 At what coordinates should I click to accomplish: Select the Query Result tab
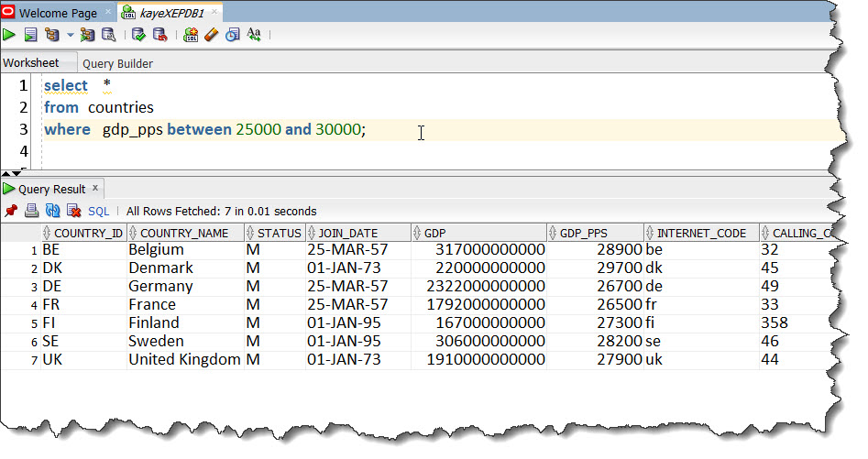tap(52, 189)
